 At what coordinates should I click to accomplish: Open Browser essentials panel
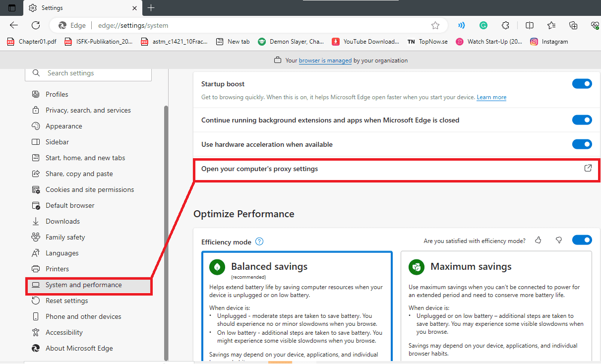pyautogui.click(x=595, y=25)
